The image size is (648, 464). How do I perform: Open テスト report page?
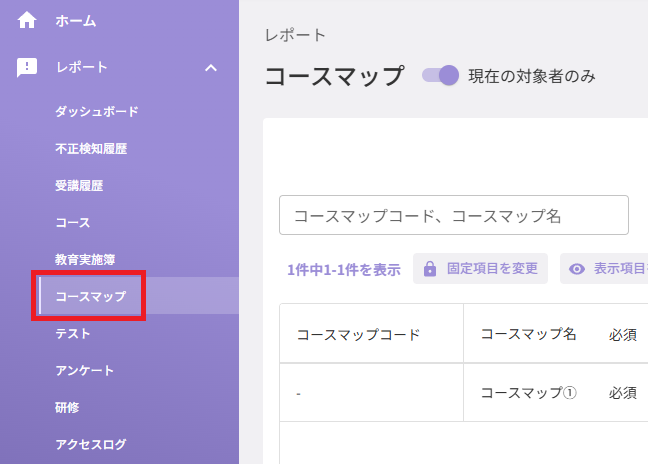(x=73, y=333)
